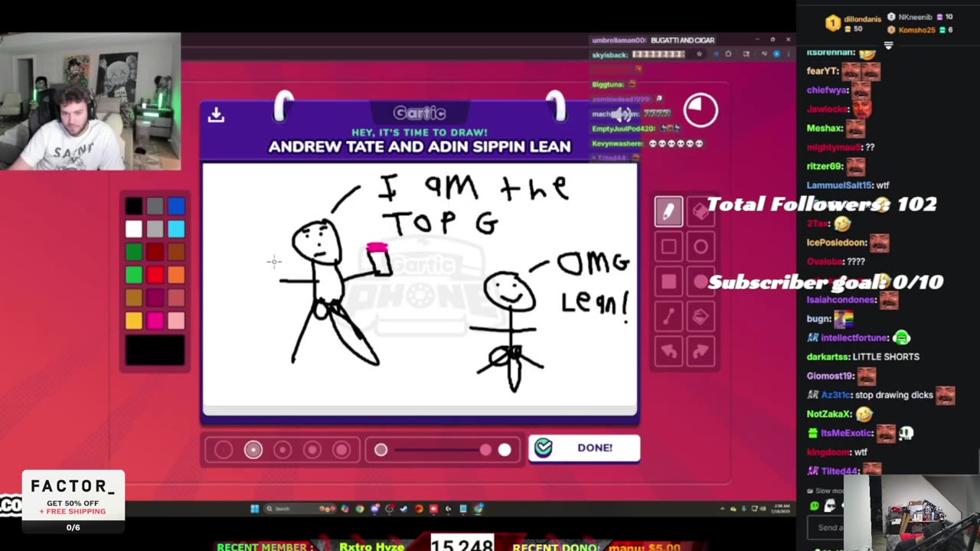Select the Pencil drawing tool
This screenshot has width=980, height=551.
tap(668, 211)
